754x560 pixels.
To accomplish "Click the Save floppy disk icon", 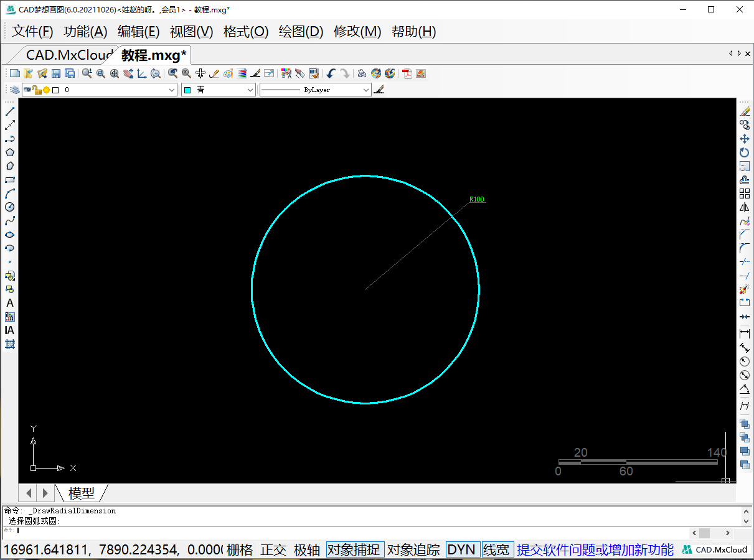I will (x=56, y=73).
